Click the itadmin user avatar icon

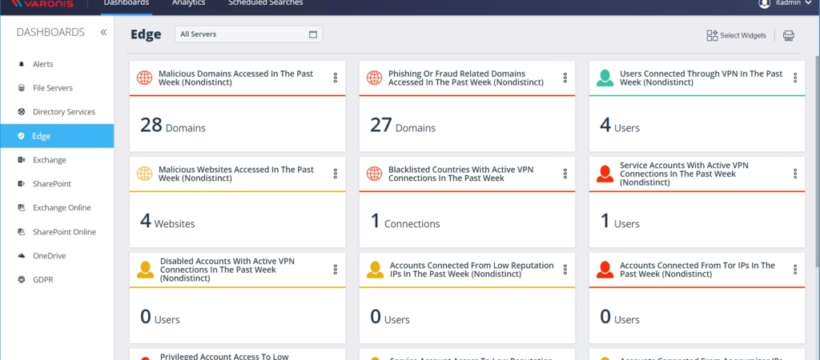coord(765,4)
